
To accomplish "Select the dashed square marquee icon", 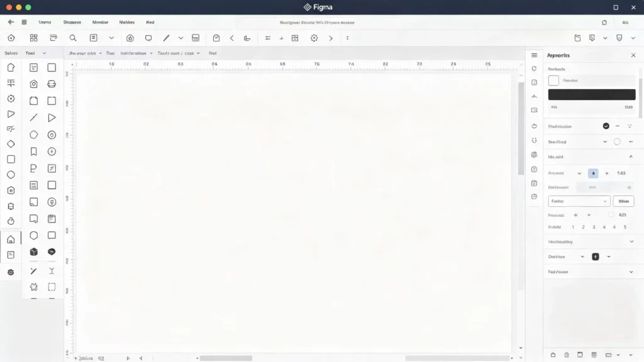I will pos(52,287).
